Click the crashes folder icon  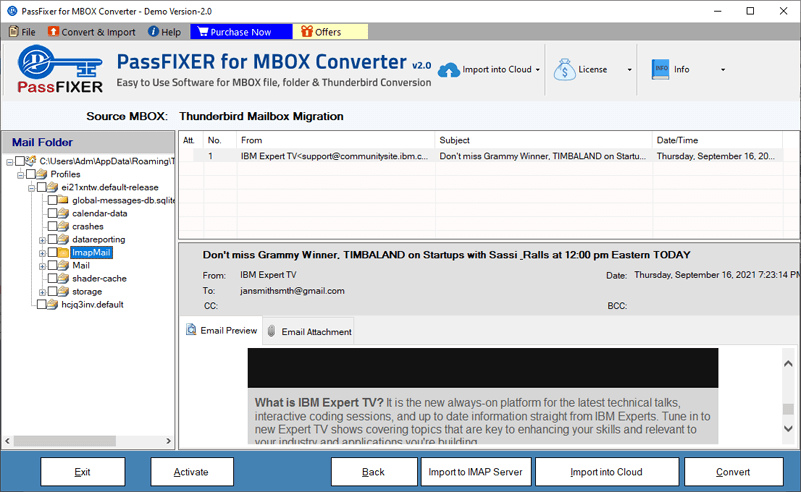coord(63,226)
